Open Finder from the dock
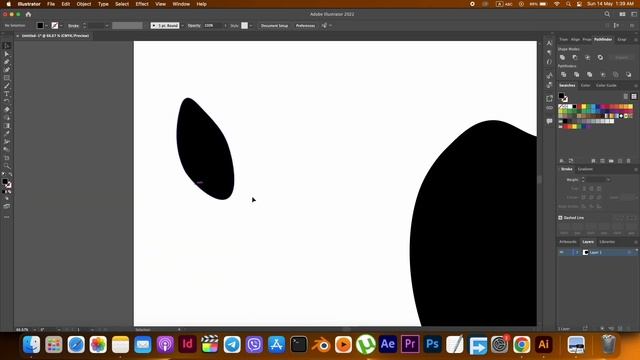The image size is (640, 360). pyautogui.click(x=31, y=344)
